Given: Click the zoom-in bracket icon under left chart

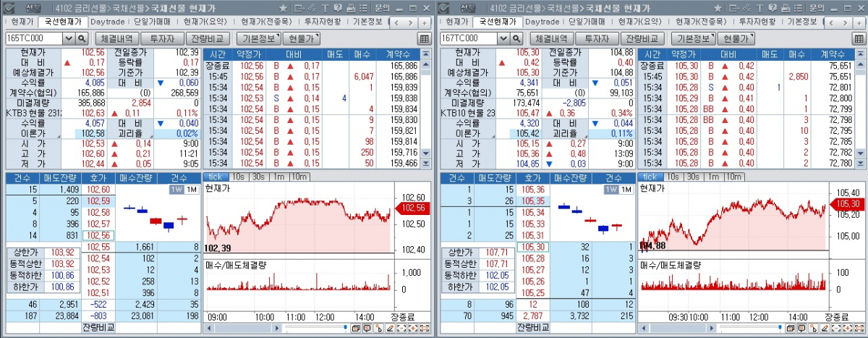Looking at the screenshot, I should coord(413,328).
